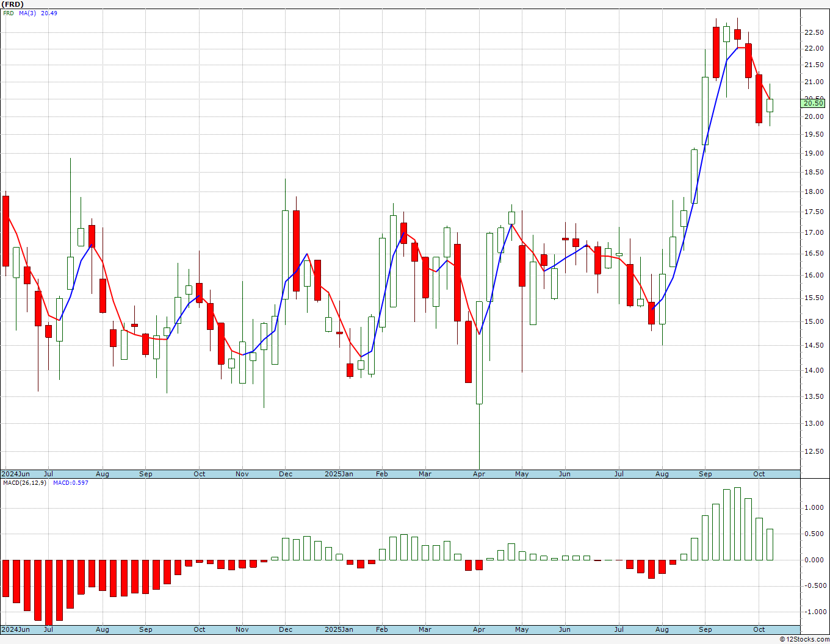Click the Apr label on price chart axis
Image resolution: width=830 pixels, height=644 pixels.
tap(479, 474)
